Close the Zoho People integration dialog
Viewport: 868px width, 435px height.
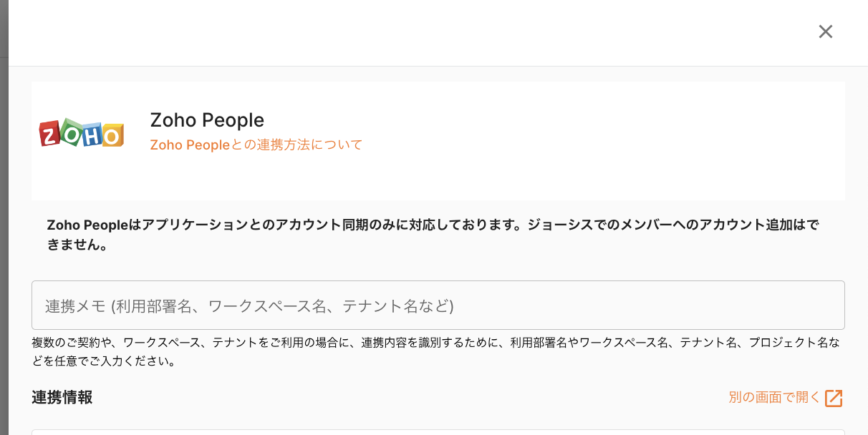(x=826, y=31)
